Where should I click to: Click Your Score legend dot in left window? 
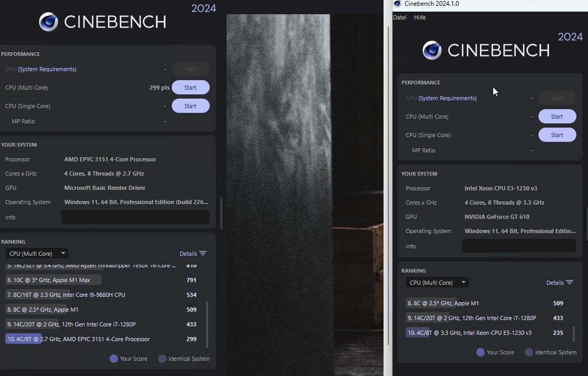pyautogui.click(x=114, y=359)
